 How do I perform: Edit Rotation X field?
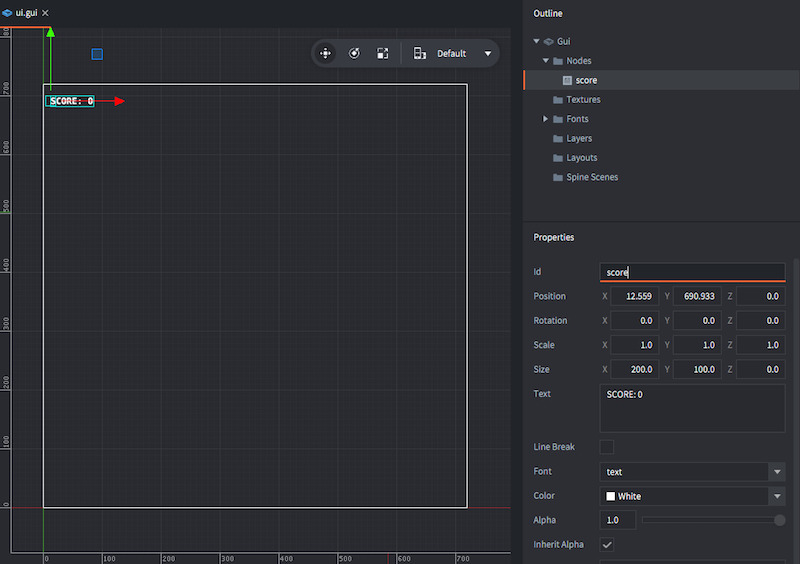[x=634, y=321]
